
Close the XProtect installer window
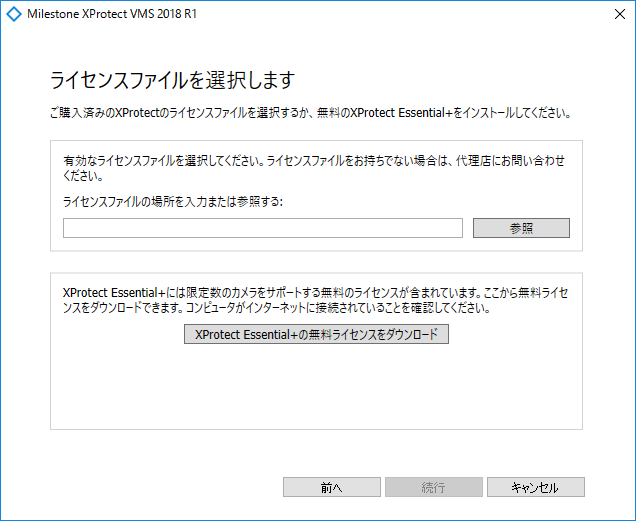(x=619, y=14)
